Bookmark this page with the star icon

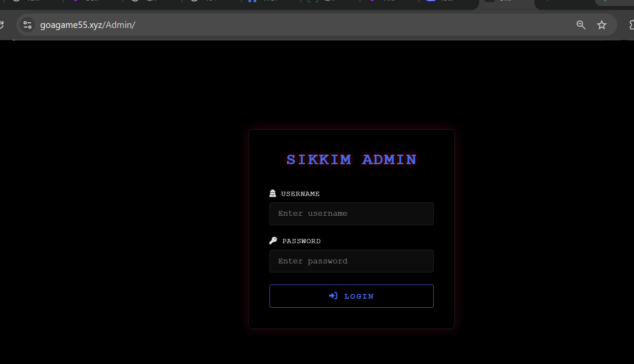pyautogui.click(x=602, y=25)
